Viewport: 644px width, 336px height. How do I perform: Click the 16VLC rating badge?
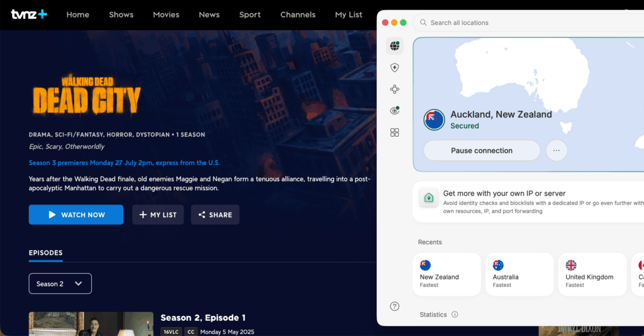point(171,332)
